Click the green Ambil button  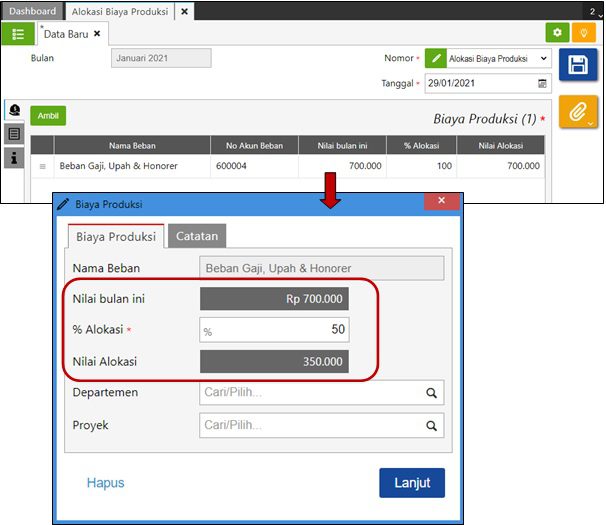[47, 116]
